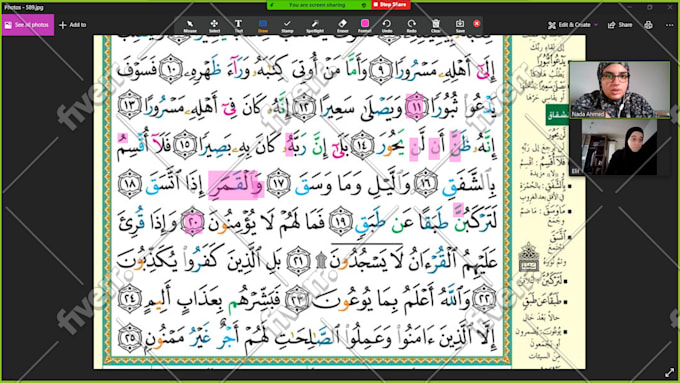Print the photo with printer icon

tap(648, 25)
